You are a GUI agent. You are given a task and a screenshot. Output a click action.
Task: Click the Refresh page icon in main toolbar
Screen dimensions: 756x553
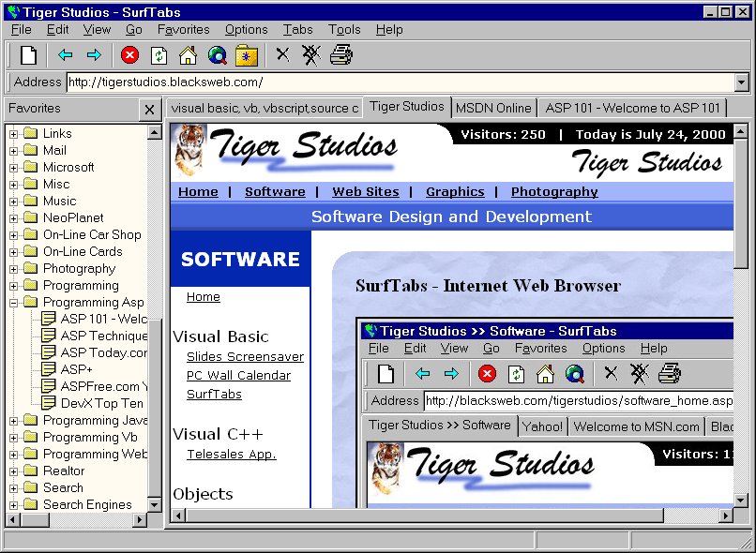pos(159,55)
